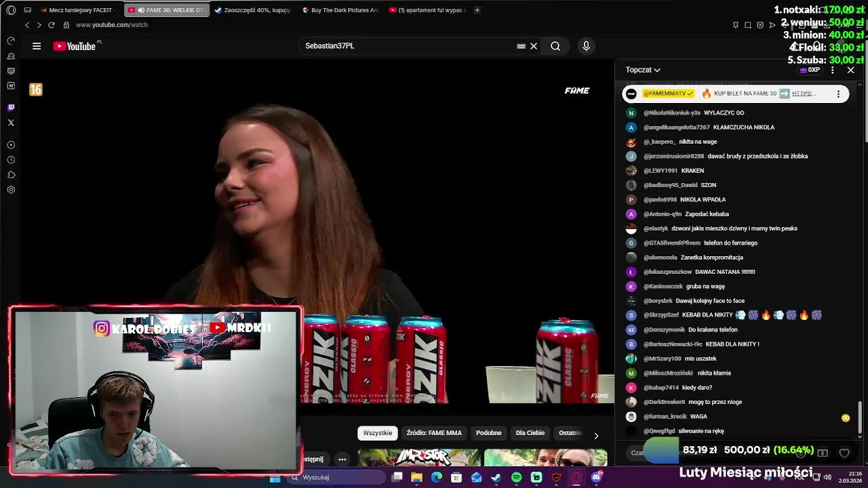Start voice search with the microphone icon
The height and width of the screenshot is (488, 868).
point(587,46)
